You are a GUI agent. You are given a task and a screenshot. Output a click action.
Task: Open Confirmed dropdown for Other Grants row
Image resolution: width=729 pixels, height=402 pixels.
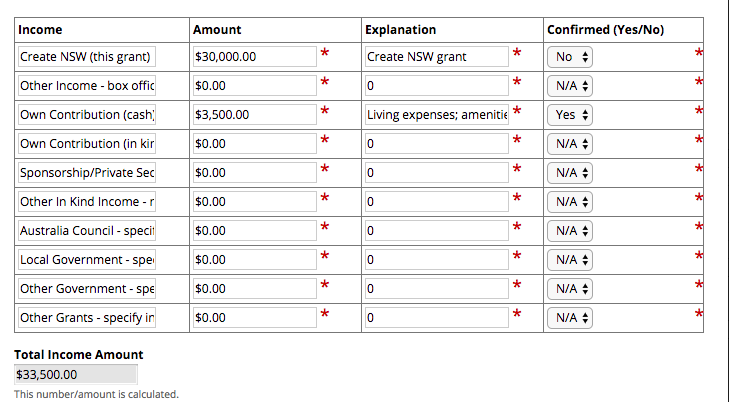point(571,318)
